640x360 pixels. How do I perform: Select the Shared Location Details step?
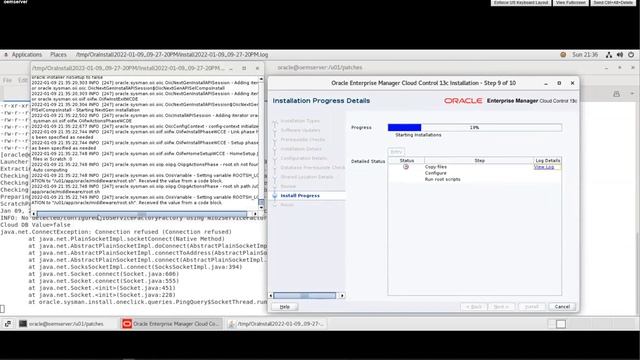click(x=307, y=177)
